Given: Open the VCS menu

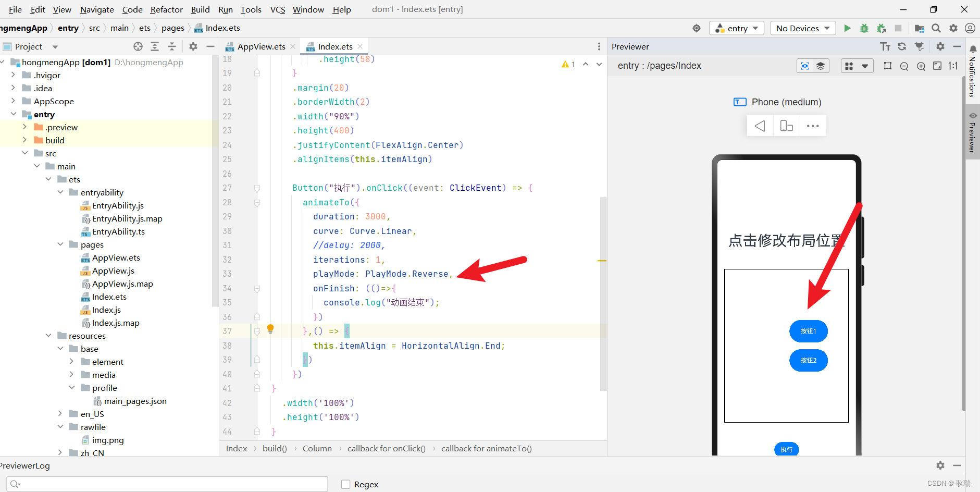Looking at the screenshot, I should coord(278,9).
